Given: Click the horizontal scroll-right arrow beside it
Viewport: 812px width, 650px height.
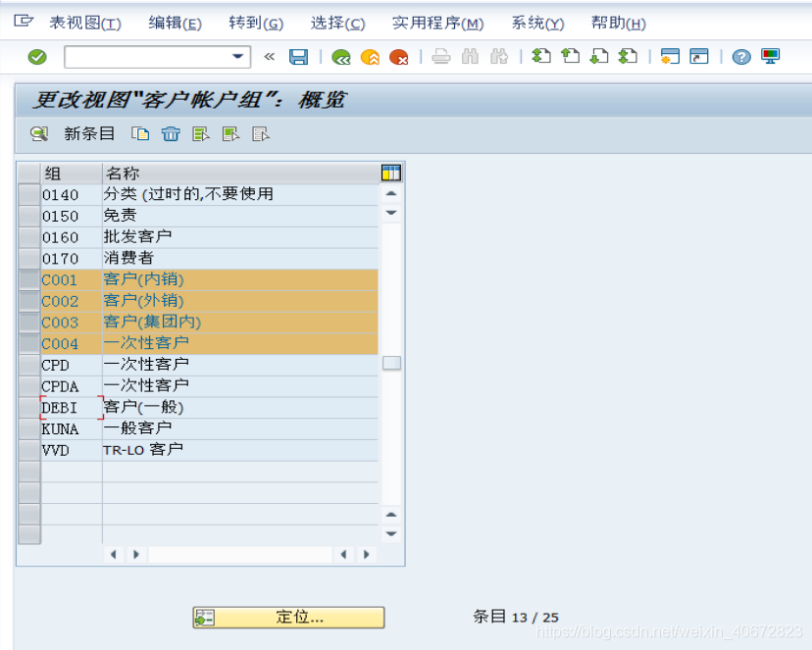Looking at the screenshot, I should click(x=136, y=555).
